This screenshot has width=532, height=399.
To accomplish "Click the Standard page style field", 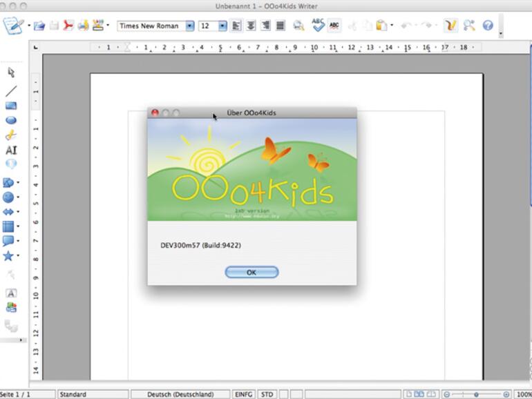I will [x=93, y=395].
